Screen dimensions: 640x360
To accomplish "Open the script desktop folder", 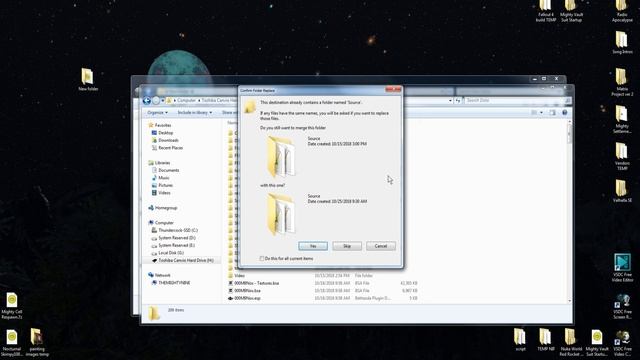I will (x=520, y=340).
